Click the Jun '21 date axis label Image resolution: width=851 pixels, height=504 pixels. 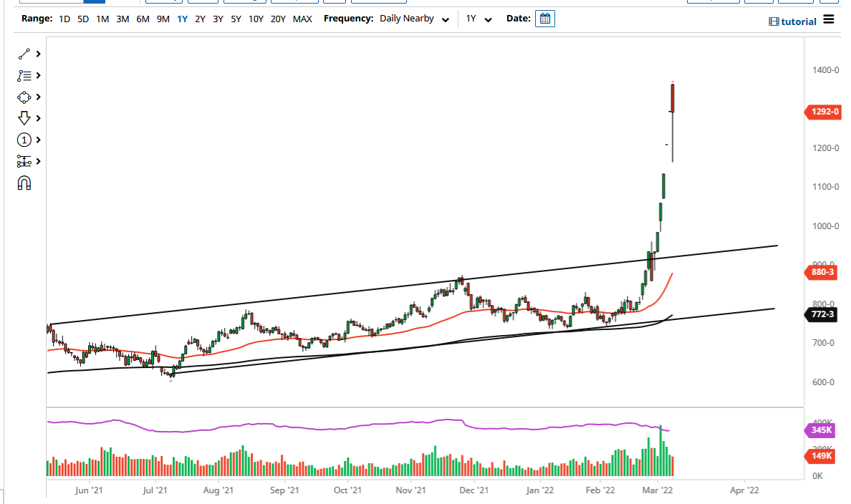pyautogui.click(x=89, y=490)
